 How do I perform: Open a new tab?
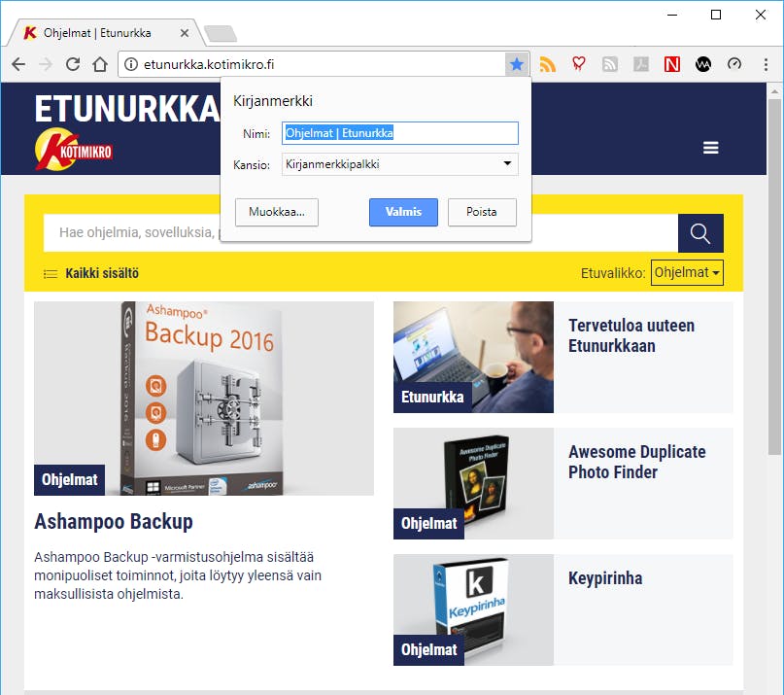tap(221, 33)
